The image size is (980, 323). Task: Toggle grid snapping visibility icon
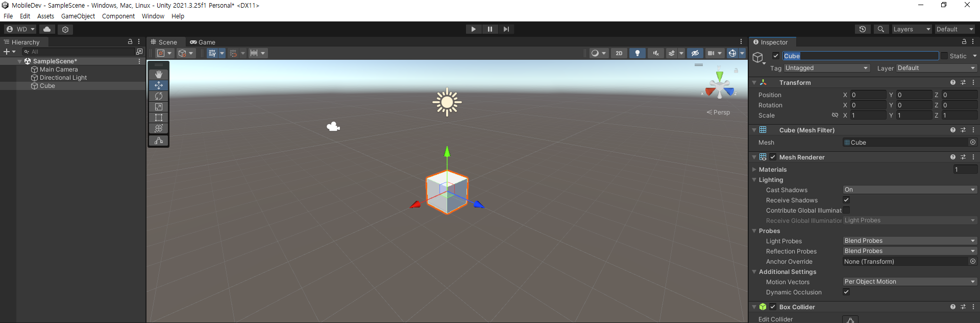[212, 53]
